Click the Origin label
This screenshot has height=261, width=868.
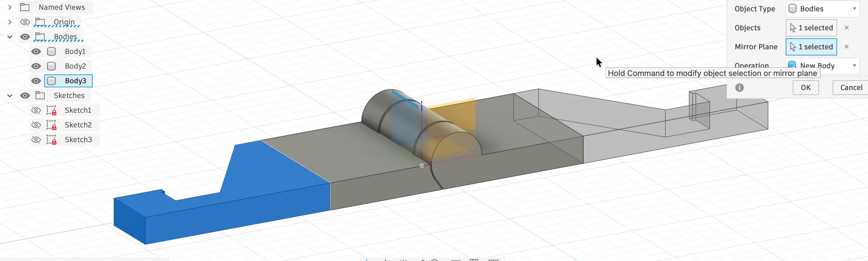(x=64, y=22)
